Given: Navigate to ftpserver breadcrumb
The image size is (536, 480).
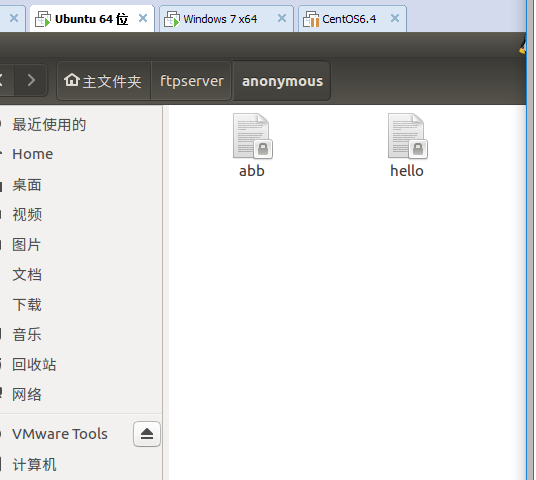Looking at the screenshot, I should 191,81.
